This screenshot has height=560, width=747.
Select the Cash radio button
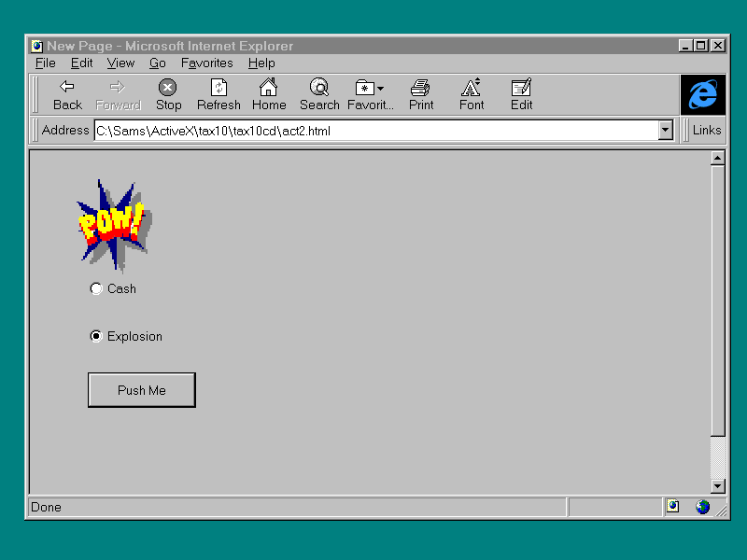[x=96, y=288]
